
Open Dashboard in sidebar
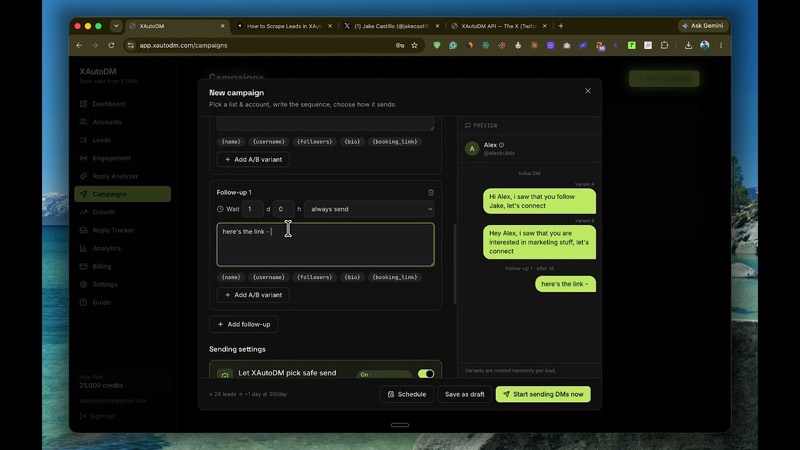(x=122, y=104)
